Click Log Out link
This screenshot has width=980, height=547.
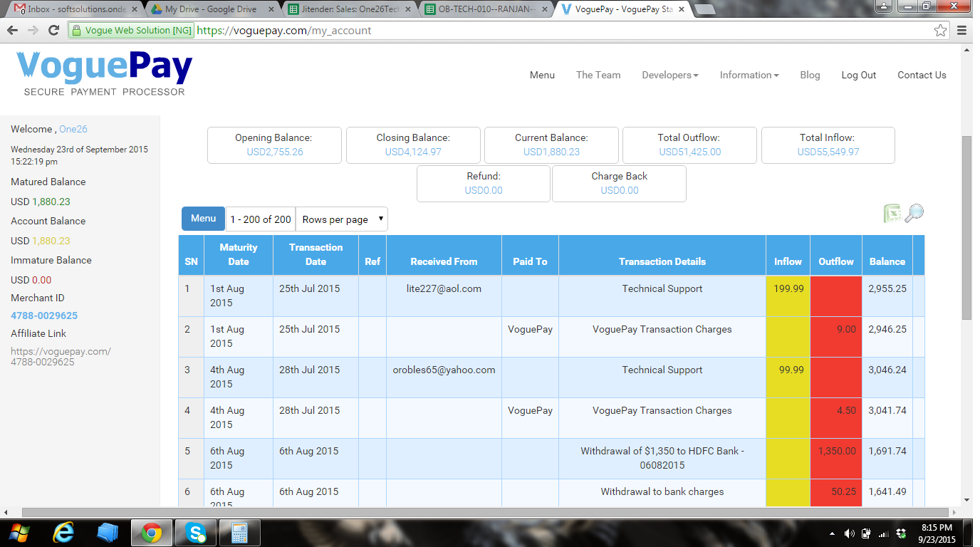859,75
